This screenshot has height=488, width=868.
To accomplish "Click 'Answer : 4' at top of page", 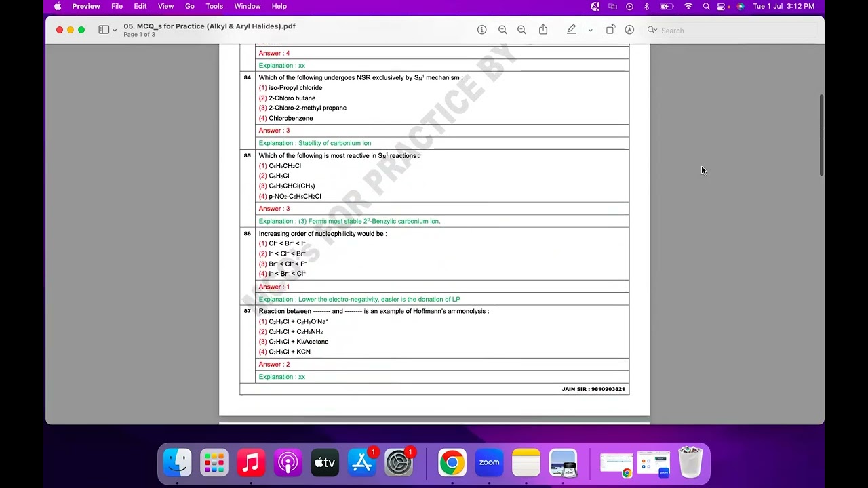I will (274, 53).
